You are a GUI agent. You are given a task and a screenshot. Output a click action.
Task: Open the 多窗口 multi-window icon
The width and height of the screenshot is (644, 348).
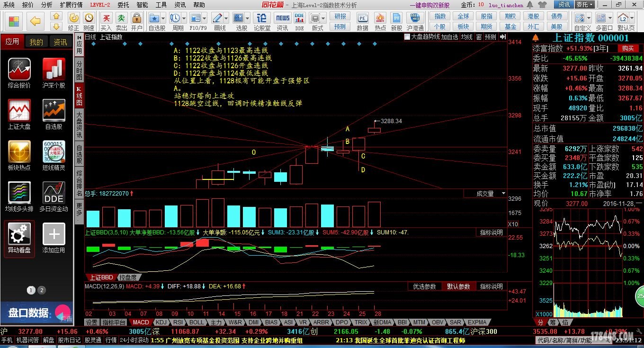tap(601, 18)
